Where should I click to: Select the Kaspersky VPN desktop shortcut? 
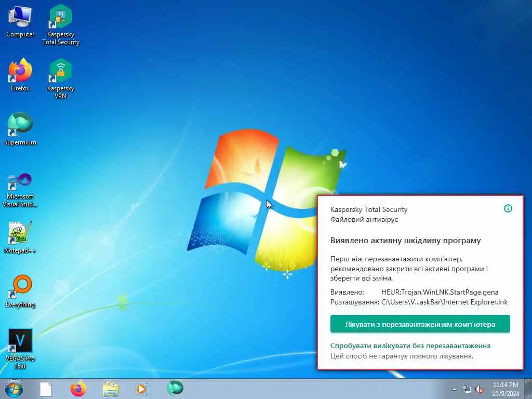[61, 79]
